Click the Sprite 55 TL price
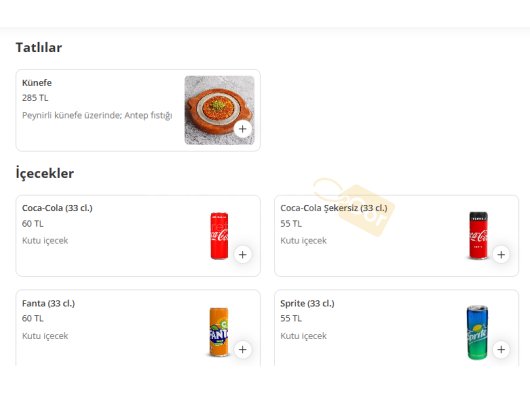 point(291,318)
